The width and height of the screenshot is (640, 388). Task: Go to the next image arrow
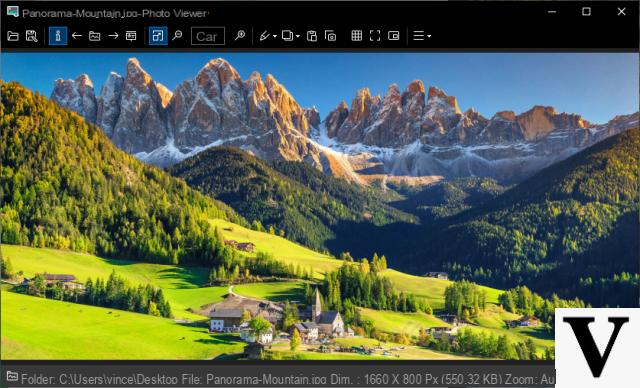113,36
